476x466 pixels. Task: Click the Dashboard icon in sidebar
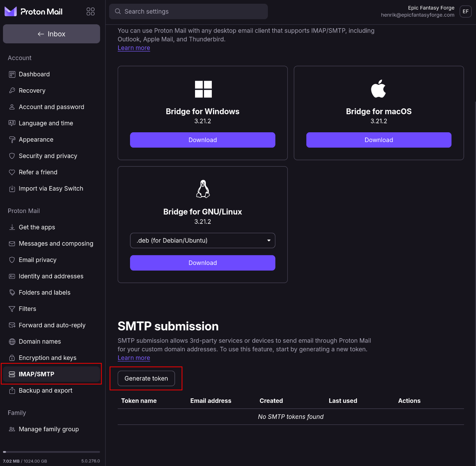click(12, 74)
